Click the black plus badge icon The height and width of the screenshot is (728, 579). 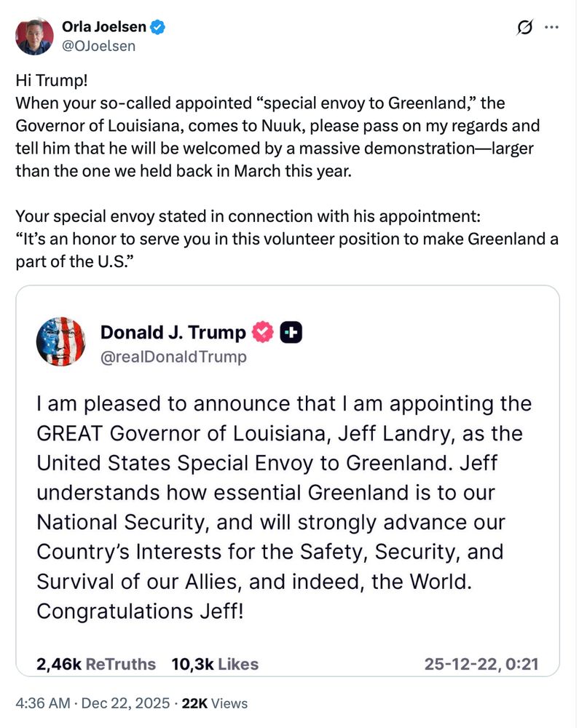291,333
